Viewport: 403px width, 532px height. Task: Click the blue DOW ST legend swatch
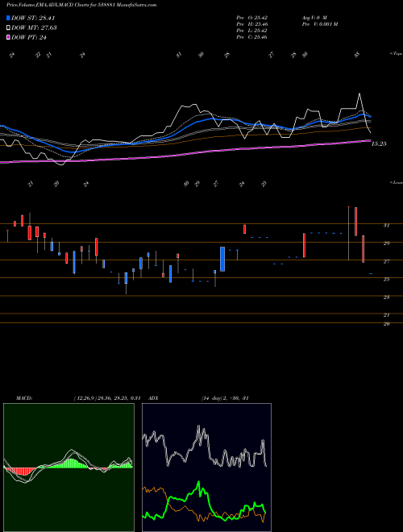click(8, 18)
